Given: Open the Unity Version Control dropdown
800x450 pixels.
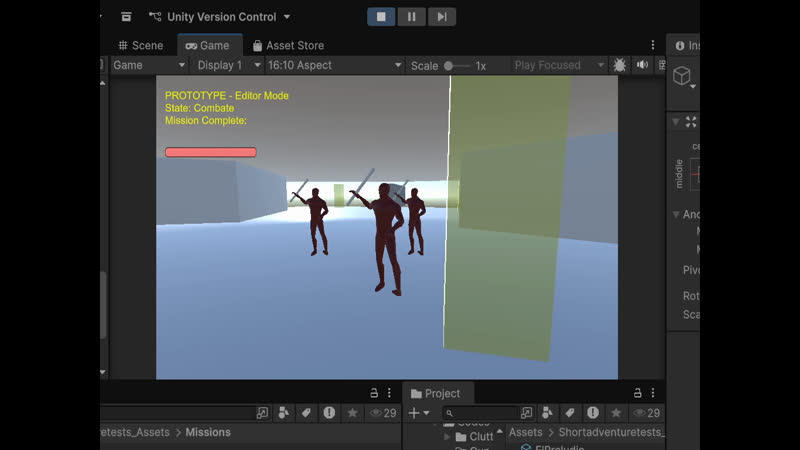Looking at the screenshot, I should tap(219, 17).
